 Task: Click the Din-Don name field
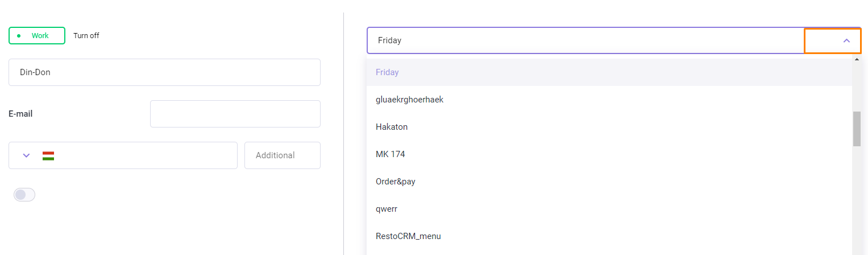[x=164, y=72]
